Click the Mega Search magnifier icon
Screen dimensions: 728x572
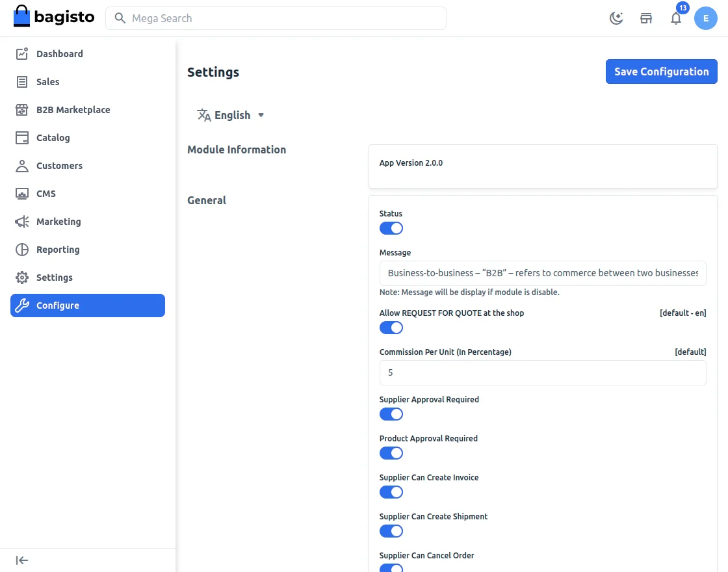point(120,18)
